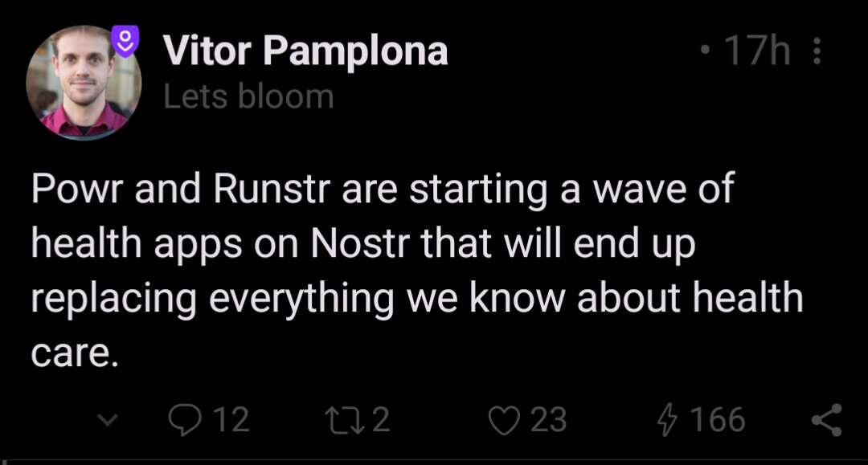Open the three-dot options menu
868x465 pixels.
(x=817, y=51)
